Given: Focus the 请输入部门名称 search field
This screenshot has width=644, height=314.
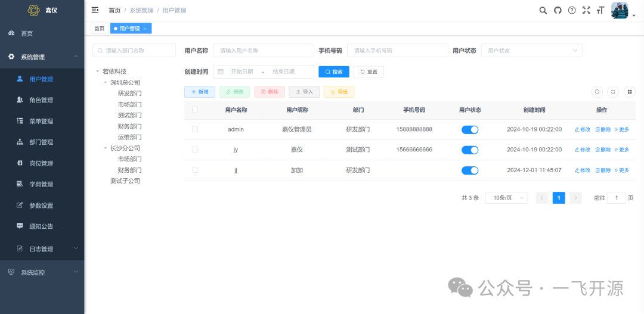Looking at the screenshot, I should [x=134, y=51].
